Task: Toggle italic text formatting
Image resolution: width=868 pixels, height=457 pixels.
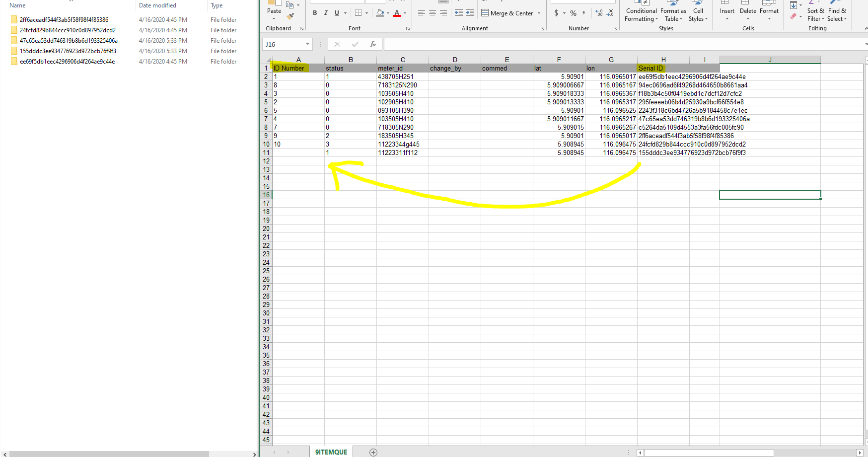Action: pyautogui.click(x=326, y=13)
